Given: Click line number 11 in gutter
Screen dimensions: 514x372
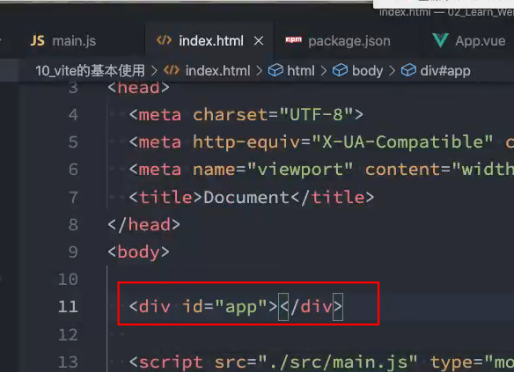Looking at the screenshot, I should tap(68, 306).
